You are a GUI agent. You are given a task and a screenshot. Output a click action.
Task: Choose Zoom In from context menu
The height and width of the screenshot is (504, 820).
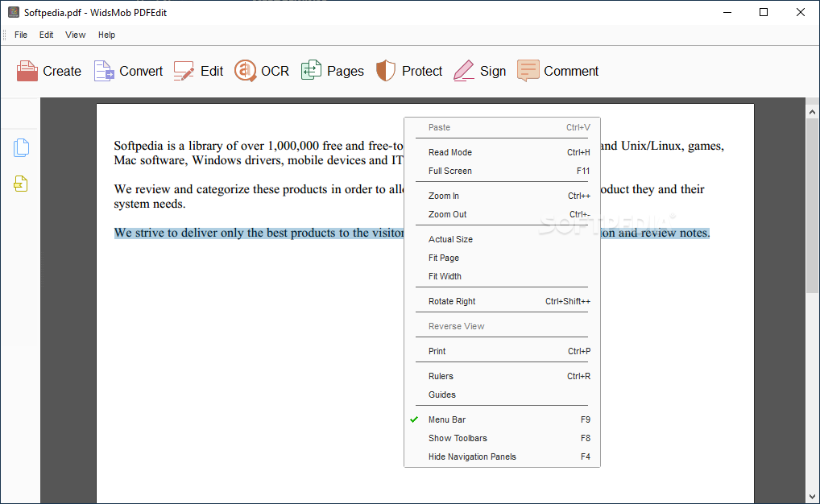point(502,196)
